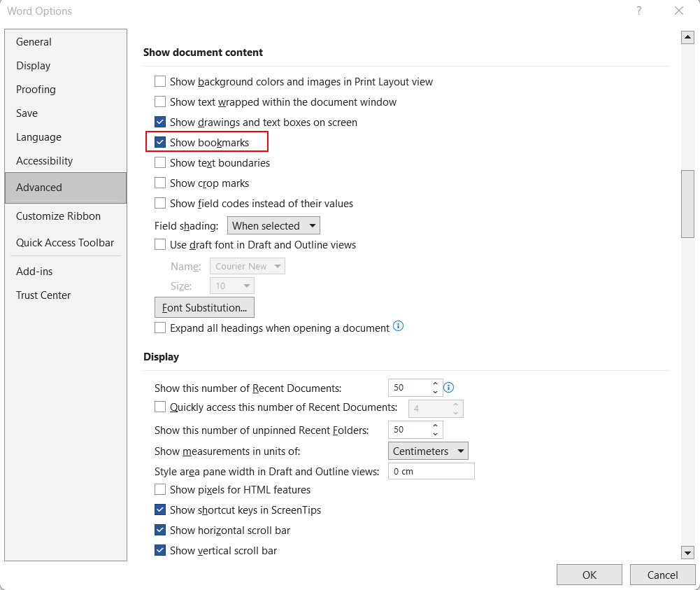
Task: Go to Add-ins category
Action: click(x=66, y=272)
